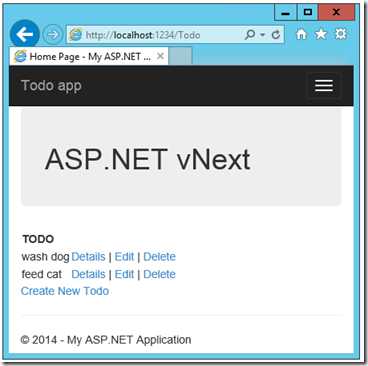This screenshot has width=368, height=366.
Task: Click the 'Todo app' brand link
Action: click(51, 86)
